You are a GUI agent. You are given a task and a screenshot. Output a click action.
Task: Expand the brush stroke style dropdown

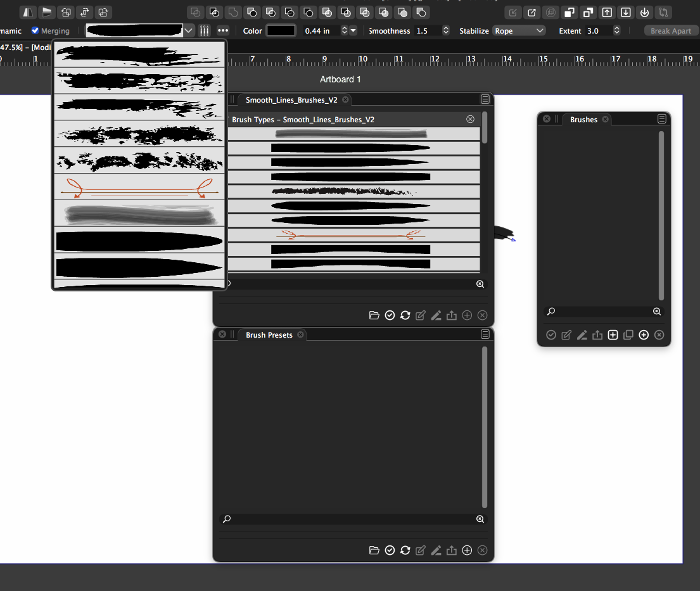click(188, 30)
